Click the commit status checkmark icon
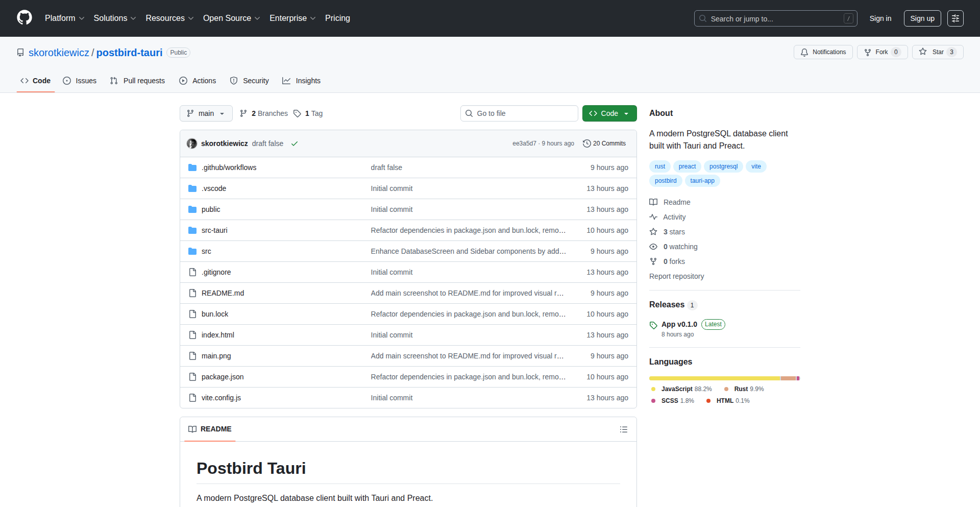Screen dimensions: 980x507 [x=295, y=143]
